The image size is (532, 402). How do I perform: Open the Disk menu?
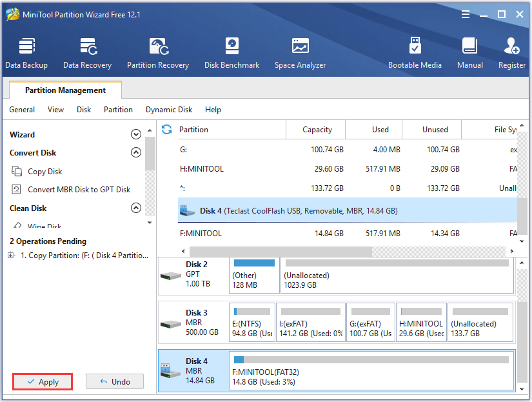tap(84, 110)
